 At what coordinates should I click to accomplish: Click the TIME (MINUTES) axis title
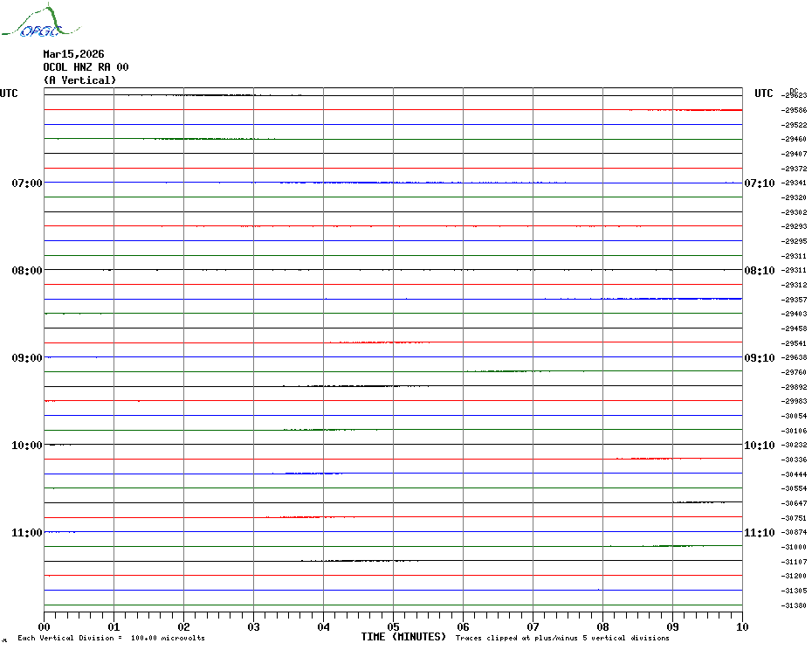403,637
